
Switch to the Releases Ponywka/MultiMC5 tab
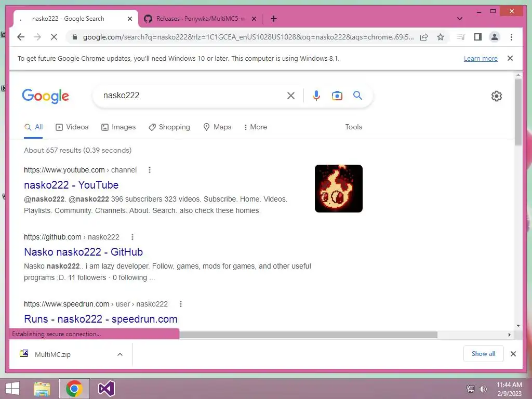(200, 19)
